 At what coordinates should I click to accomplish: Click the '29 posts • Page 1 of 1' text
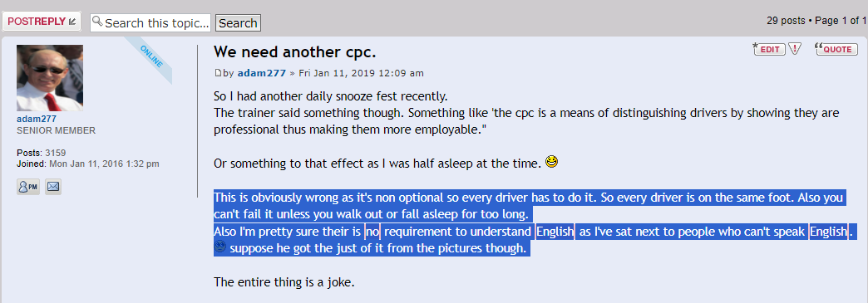(x=816, y=21)
